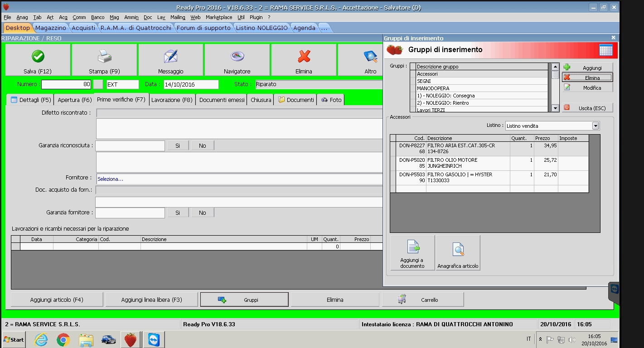
Task: Open the Mag menu
Action: point(114,17)
